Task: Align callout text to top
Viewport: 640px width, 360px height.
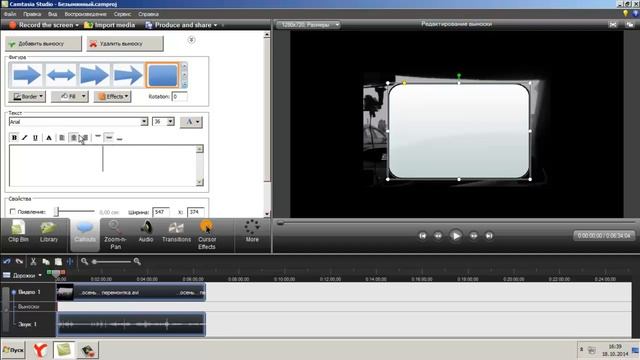Action: 98,138
